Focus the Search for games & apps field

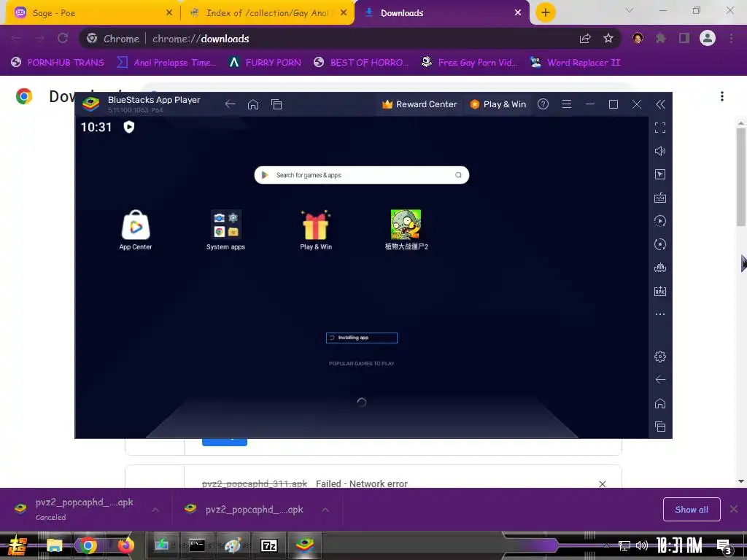coord(362,175)
